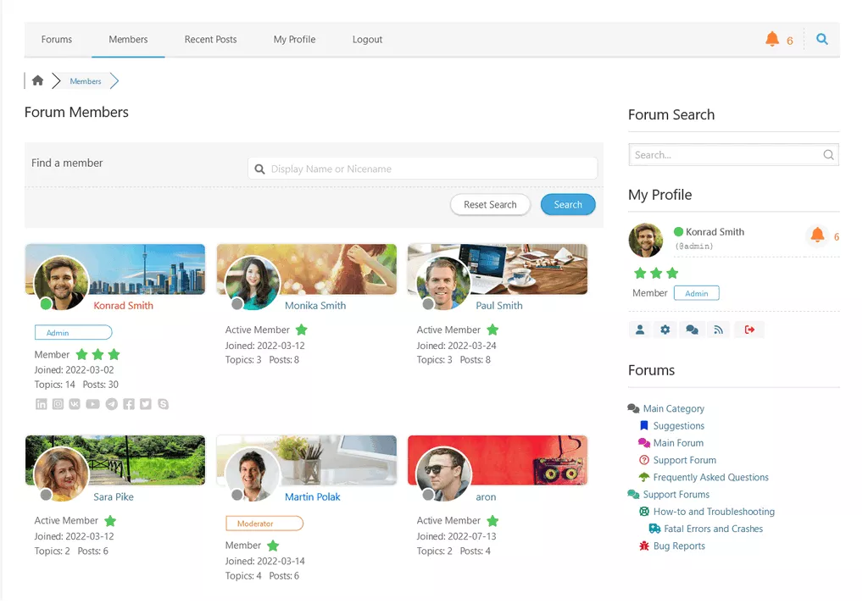The height and width of the screenshot is (604, 868).
Task: Click the blue Search button
Action: pyautogui.click(x=568, y=205)
